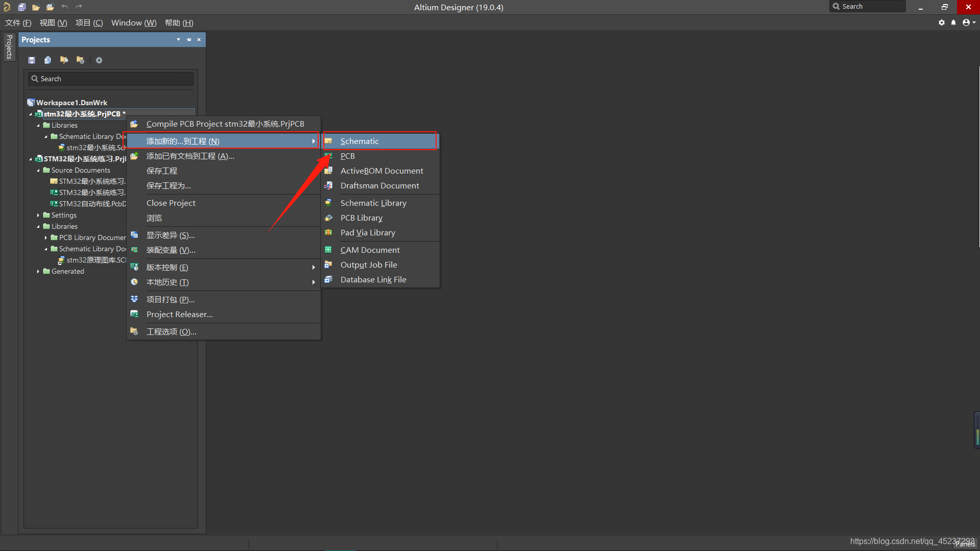The width and height of the screenshot is (980, 551).
Task: Choose PCB Library from the submenu
Action: pyautogui.click(x=361, y=218)
